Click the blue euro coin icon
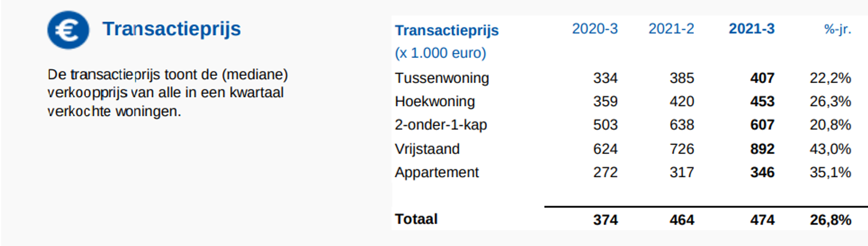The width and height of the screenshot is (868, 246). [x=68, y=30]
